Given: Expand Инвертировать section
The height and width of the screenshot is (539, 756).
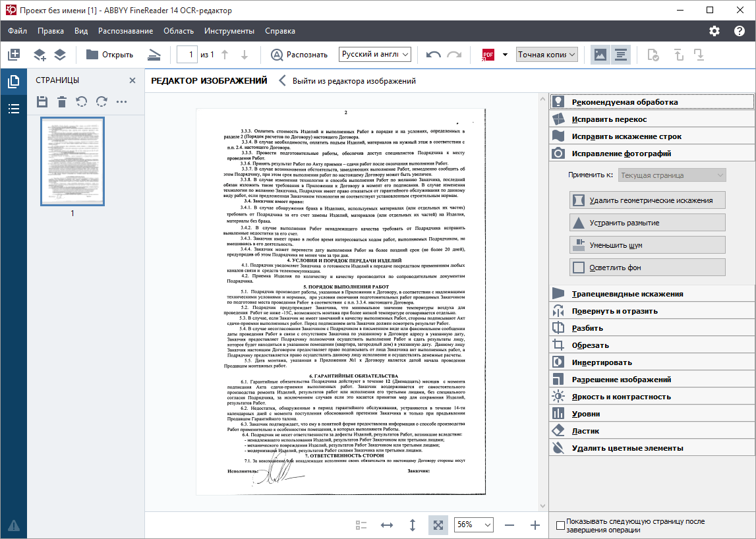Looking at the screenshot, I should click(x=652, y=362).
